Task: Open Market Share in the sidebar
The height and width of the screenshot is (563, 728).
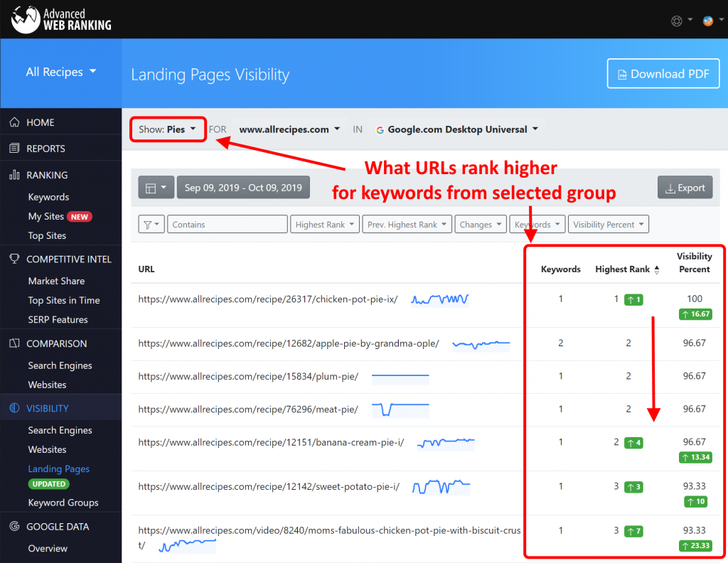Action: pyautogui.click(x=56, y=281)
